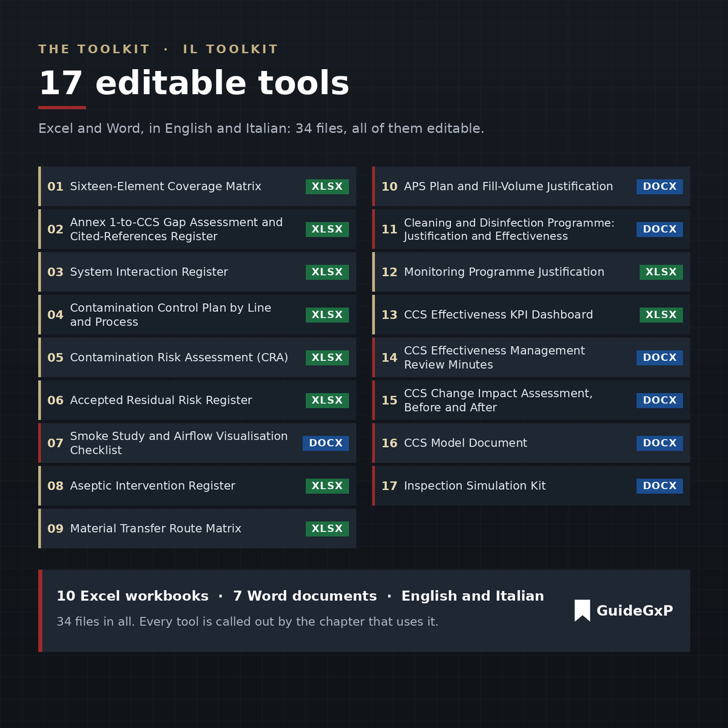728x728 pixels.
Task: Select "CCS Effectiveness KPI Dashboard" title
Action: pyautogui.click(x=499, y=315)
